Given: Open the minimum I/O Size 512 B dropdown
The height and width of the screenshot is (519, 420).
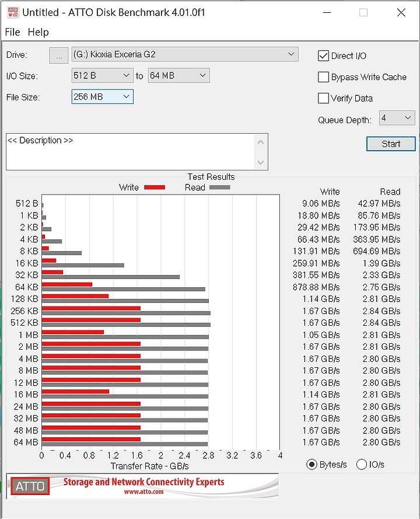Looking at the screenshot, I should pyautogui.click(x=102, y=75).
